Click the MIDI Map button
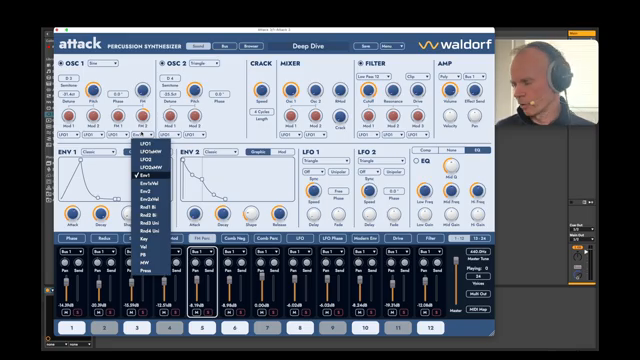The height and width of the screenshot is (360, 640). pos(478,309)
